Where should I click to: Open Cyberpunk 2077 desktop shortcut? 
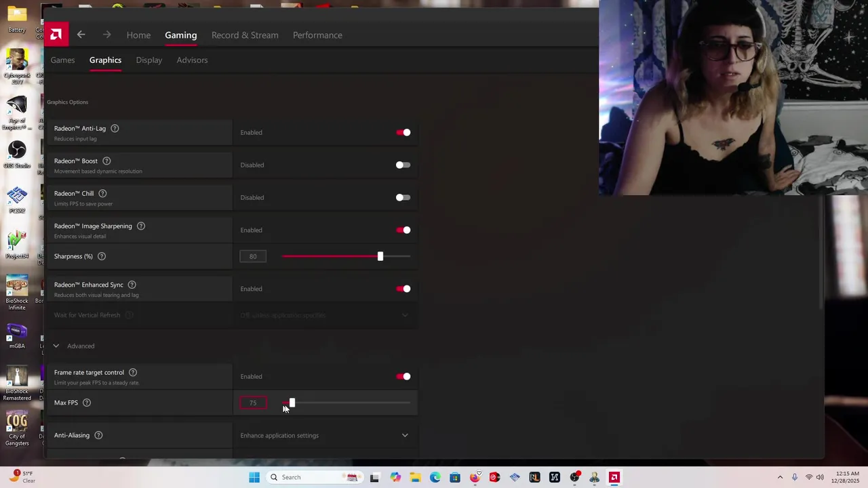(x=17, y=66)
